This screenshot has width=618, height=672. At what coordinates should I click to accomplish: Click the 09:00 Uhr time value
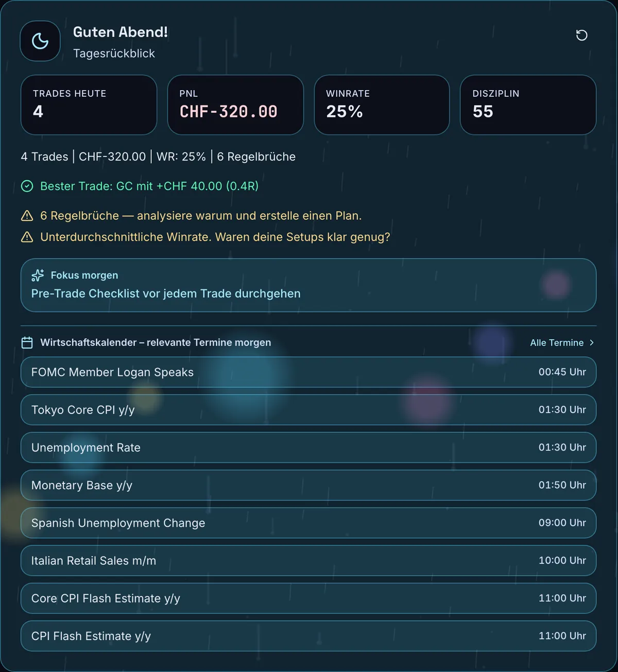click(x=562, y=523)
